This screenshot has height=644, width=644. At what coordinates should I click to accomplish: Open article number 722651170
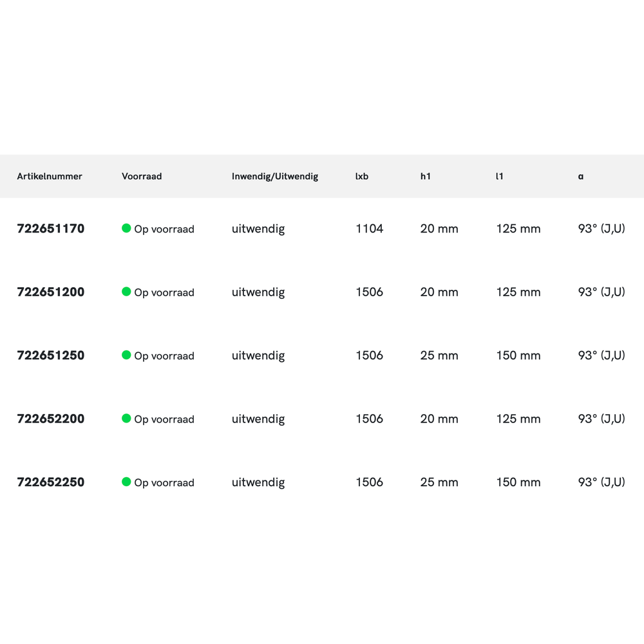(51, 229)
